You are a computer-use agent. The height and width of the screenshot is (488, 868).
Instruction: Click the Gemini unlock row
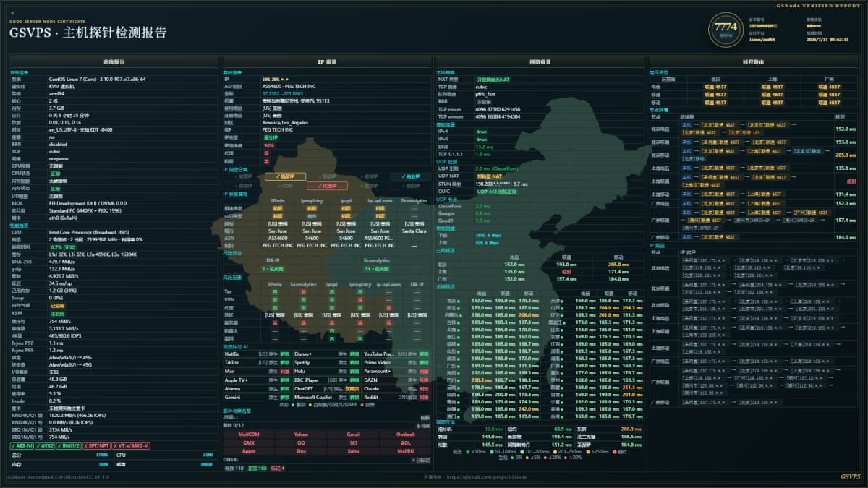(x=256, y=397)
